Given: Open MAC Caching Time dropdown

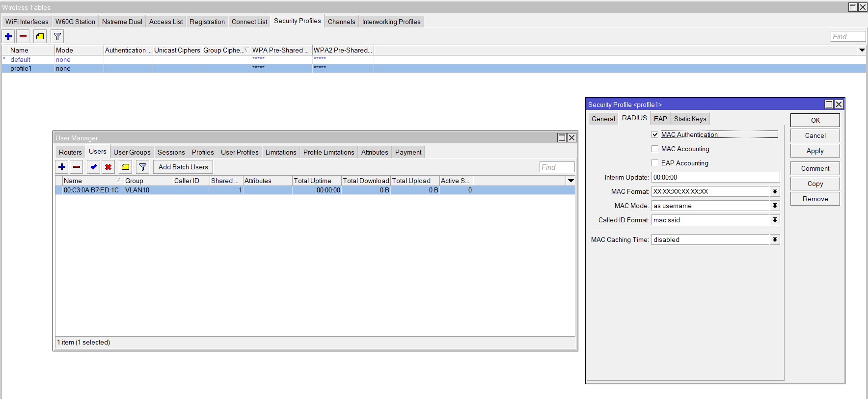Looking at the screenshot, I should tap(775, 239).
